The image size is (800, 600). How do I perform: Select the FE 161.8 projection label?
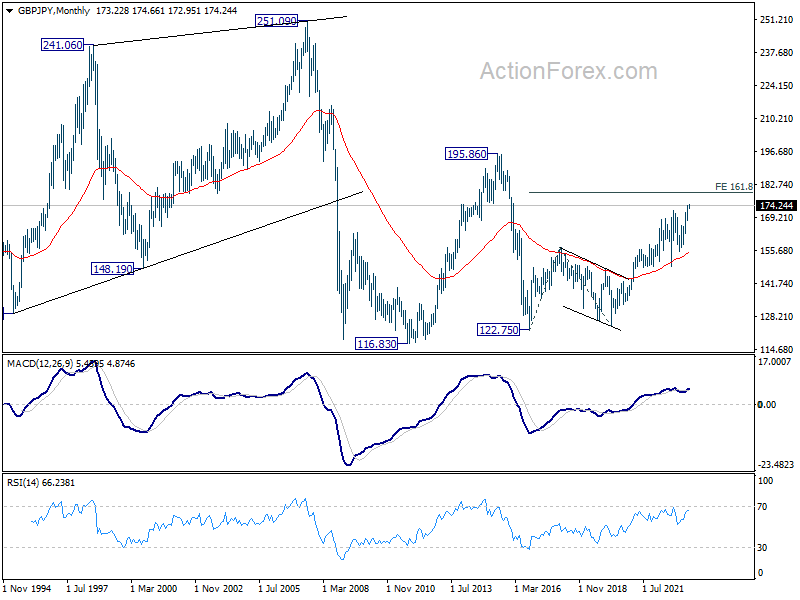(734, 187)
